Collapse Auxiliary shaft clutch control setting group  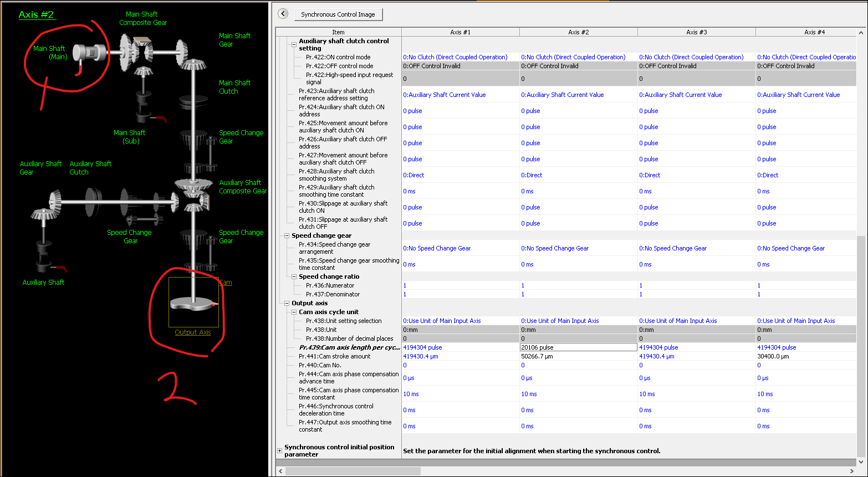click(294, 45)
